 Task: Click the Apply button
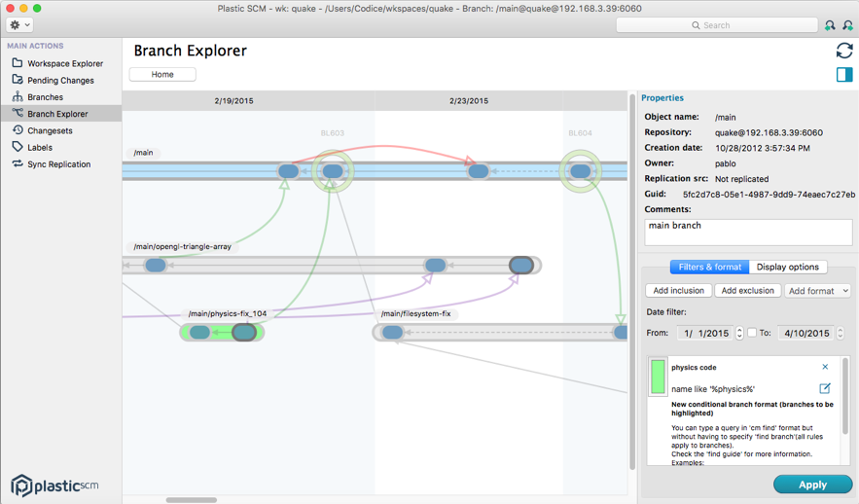(x=812, y=485)
